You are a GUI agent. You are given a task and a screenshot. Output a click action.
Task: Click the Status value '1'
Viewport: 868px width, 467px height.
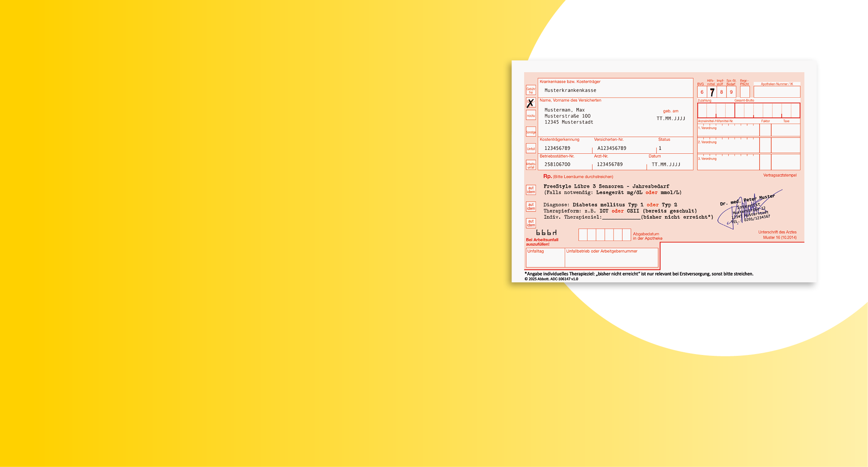point(660,148)
